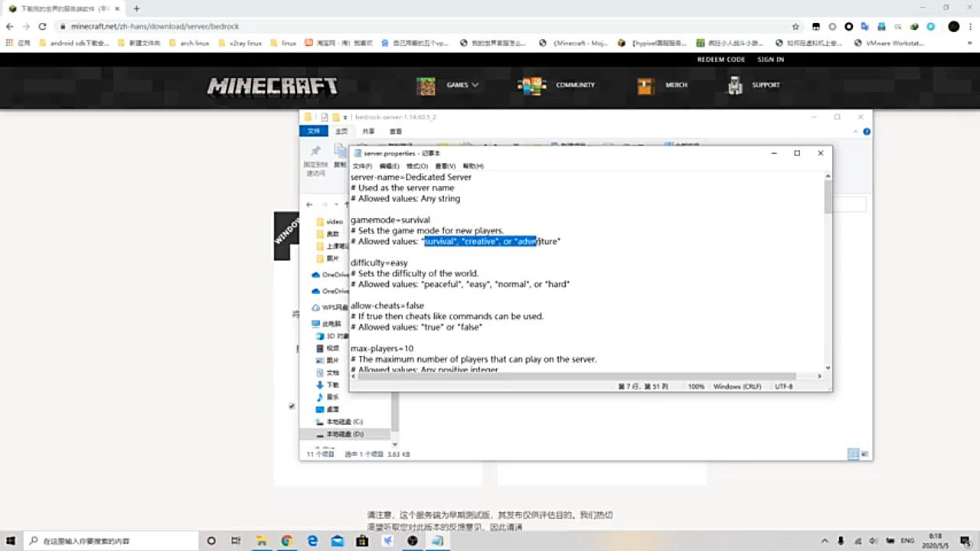The image size is (980, 551).
Task: Open the Notepad 格式(O) menu
Action: click(417, 166)
